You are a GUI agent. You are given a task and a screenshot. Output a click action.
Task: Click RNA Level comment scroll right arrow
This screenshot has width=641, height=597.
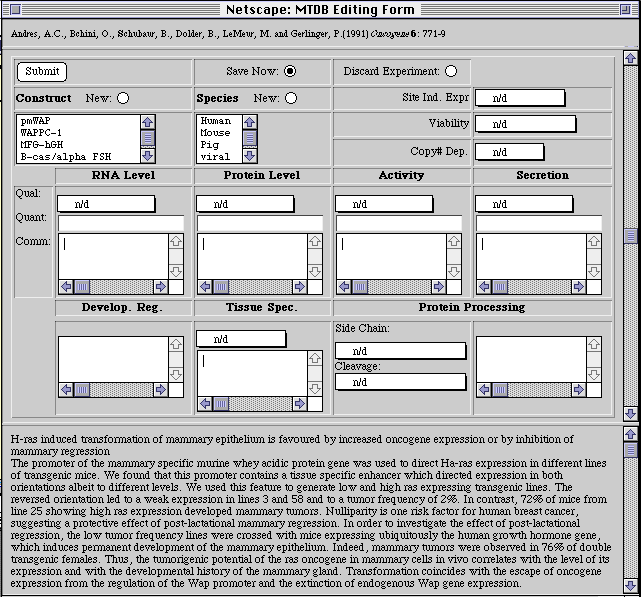pos(161,287)
